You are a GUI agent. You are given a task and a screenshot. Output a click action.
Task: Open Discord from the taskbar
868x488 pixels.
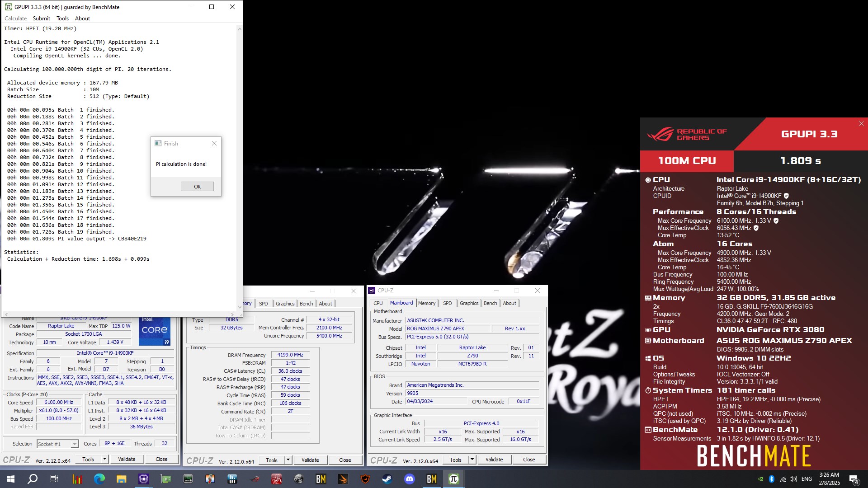409,479
